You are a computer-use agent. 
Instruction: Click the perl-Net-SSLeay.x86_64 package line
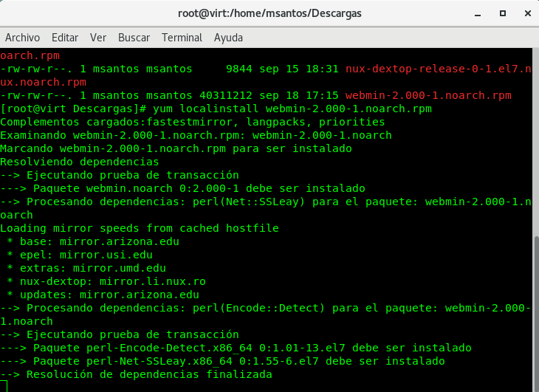click(x=222, y=361)
